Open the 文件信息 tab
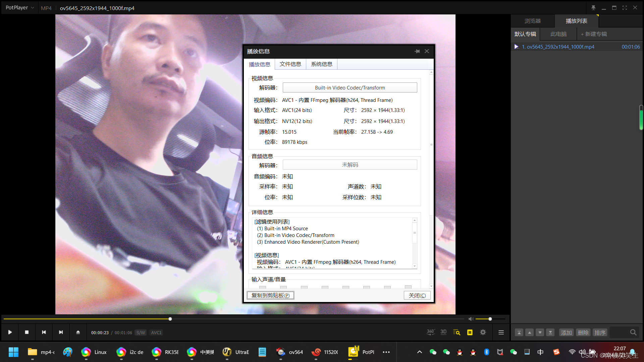This screenshot has height=362, width=644. [x=290, y=64]
